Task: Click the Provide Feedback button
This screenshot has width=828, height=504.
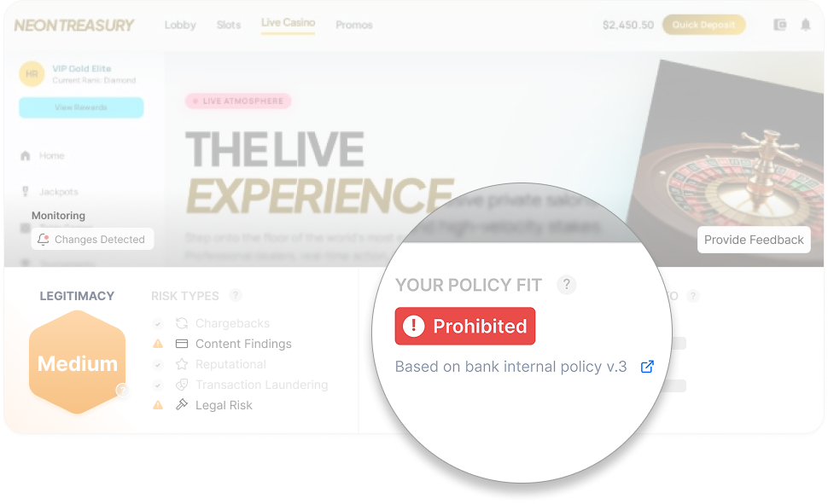Action: coord(754,240)
